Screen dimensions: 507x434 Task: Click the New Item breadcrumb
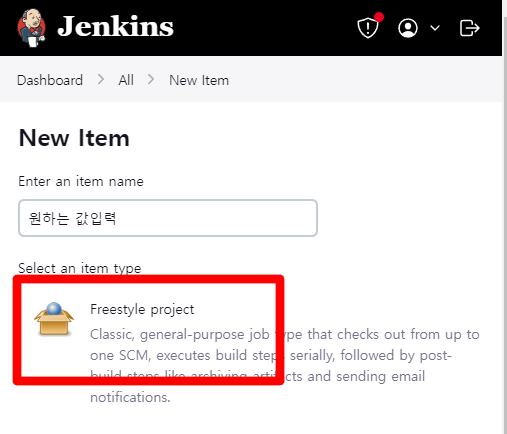click(199, 80)
